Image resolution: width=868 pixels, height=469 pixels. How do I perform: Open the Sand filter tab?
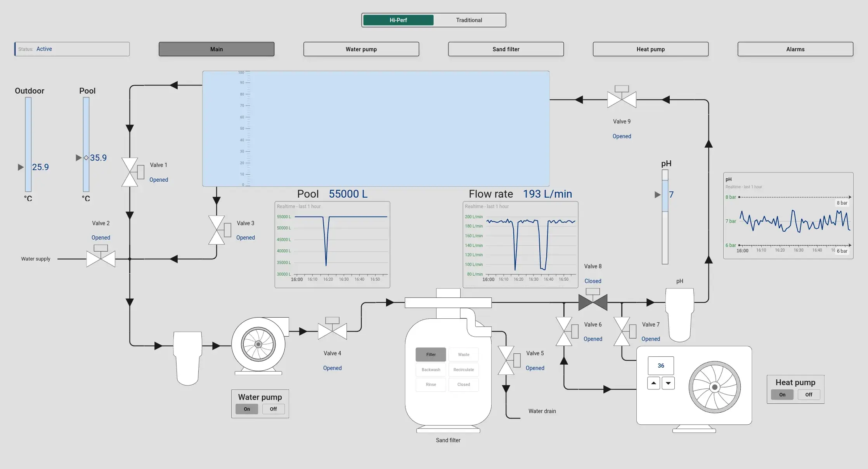506,49
